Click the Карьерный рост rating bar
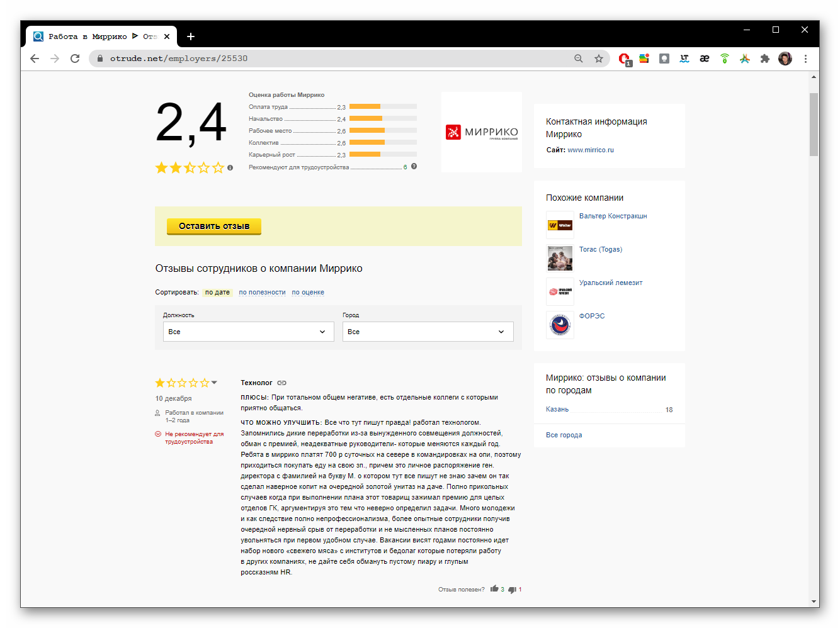This screenshot has width=840, height=628. pos(383,154)
